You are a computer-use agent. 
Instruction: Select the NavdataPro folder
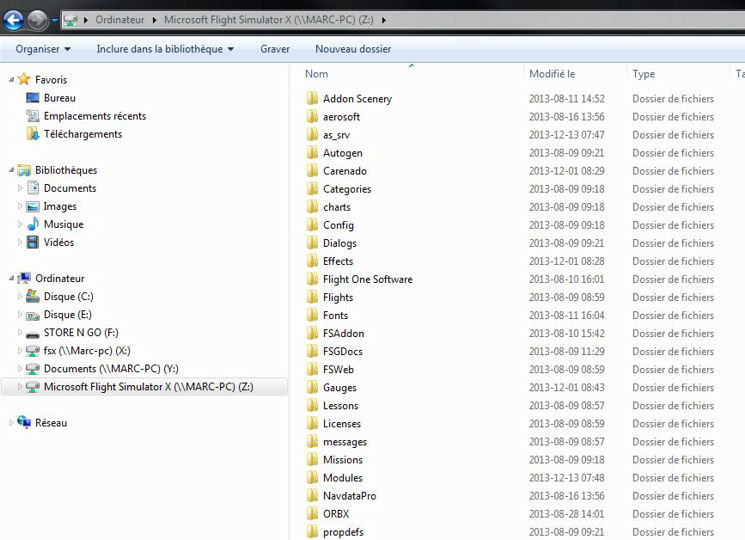click(x=349, y=496)
